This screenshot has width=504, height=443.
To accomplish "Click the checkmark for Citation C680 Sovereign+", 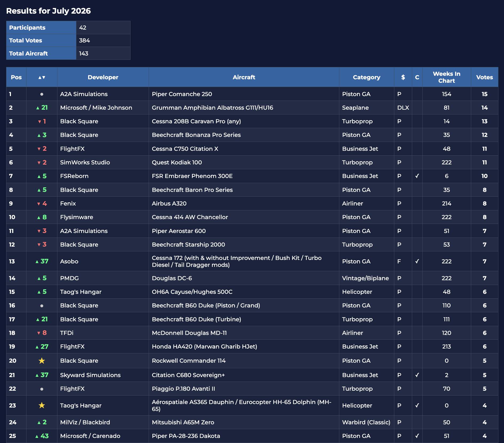I will [x=417, y=375].
